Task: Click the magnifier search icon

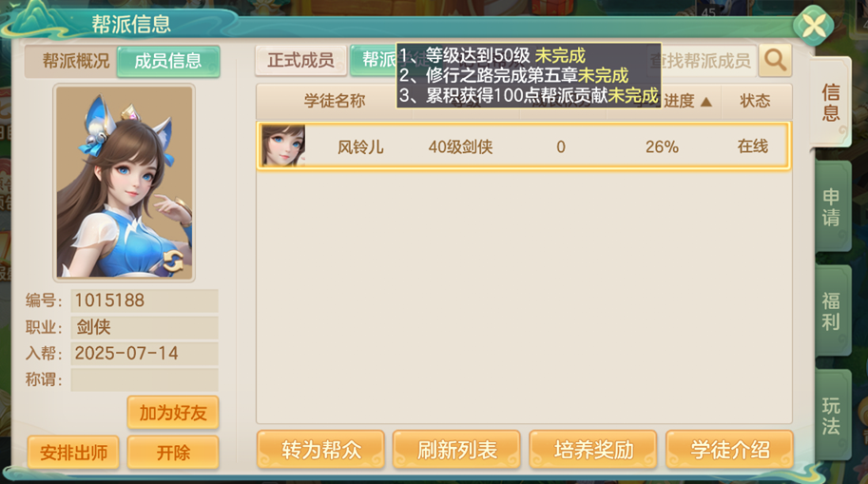Action: [x=775, y=60]
